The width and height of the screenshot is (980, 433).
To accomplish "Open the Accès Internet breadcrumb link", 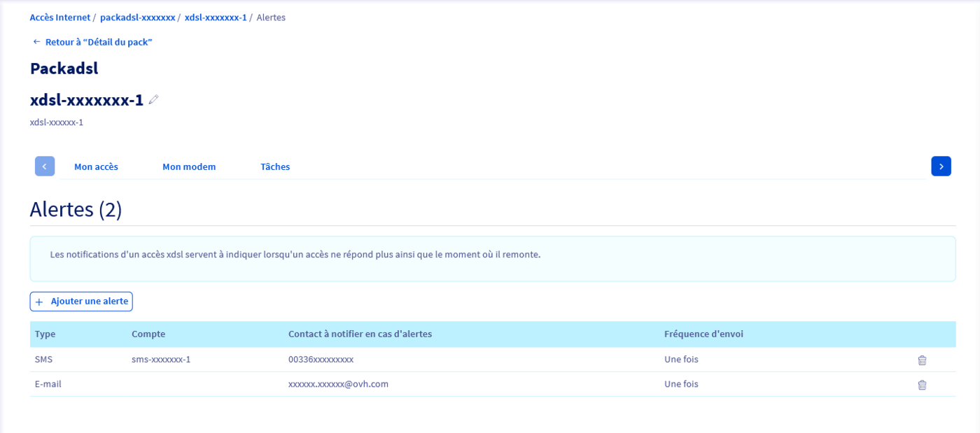I will [x=59, y=17].
